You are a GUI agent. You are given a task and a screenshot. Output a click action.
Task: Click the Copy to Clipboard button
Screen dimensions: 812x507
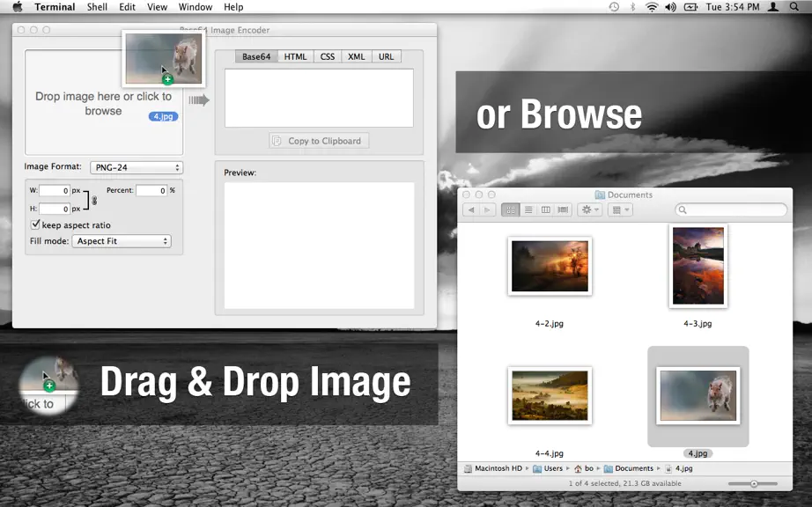[x=319, y=141]
